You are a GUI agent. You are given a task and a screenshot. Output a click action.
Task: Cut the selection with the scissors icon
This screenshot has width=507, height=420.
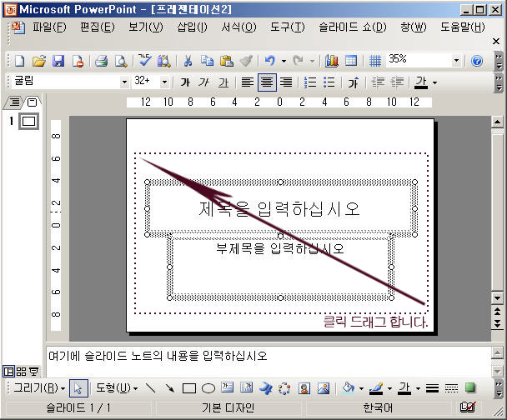(x=188, y=61)
